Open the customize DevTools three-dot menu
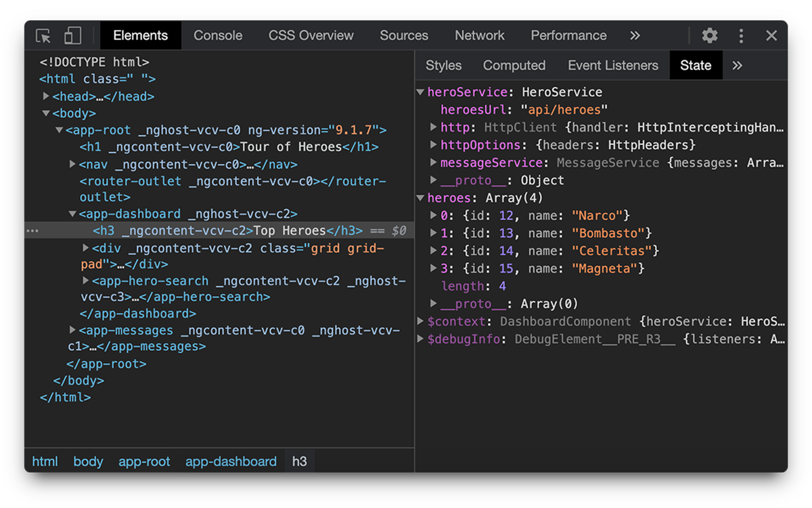This screenshot has width=812, height=508. click(740, 35)
